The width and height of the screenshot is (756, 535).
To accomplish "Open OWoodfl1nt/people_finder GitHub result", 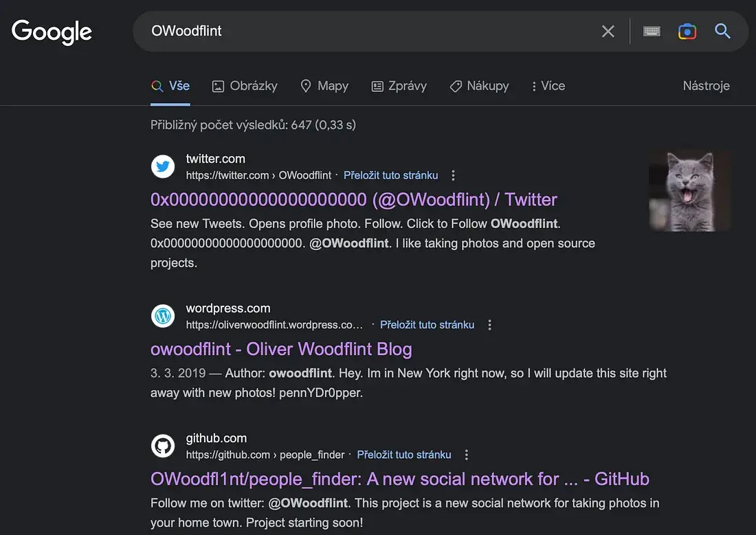I will coord(400,479).
